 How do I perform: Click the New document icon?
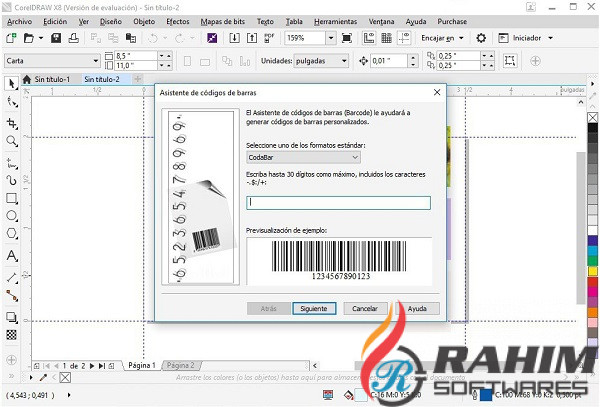(x=11, y=38)
